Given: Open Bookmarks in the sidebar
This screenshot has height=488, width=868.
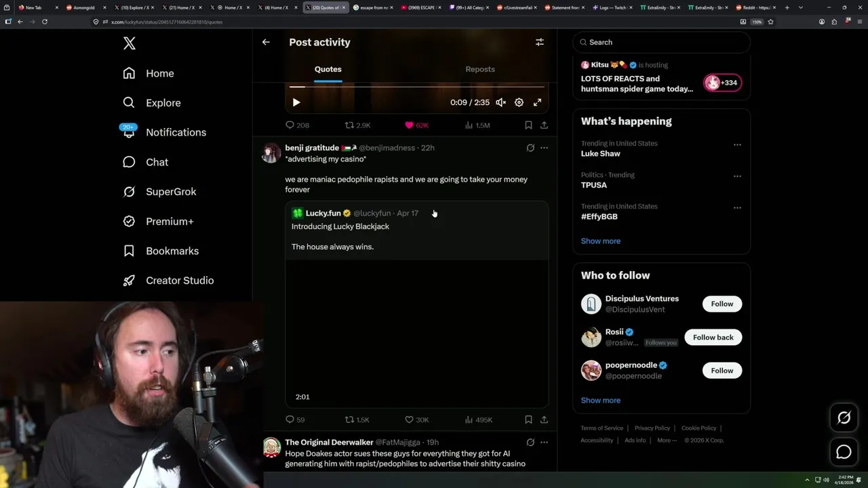Looking at the screenshot, I should point(161,251).
